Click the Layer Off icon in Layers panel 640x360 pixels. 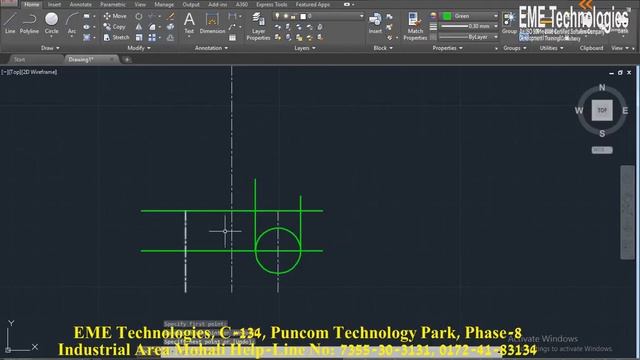coord(278,27)
